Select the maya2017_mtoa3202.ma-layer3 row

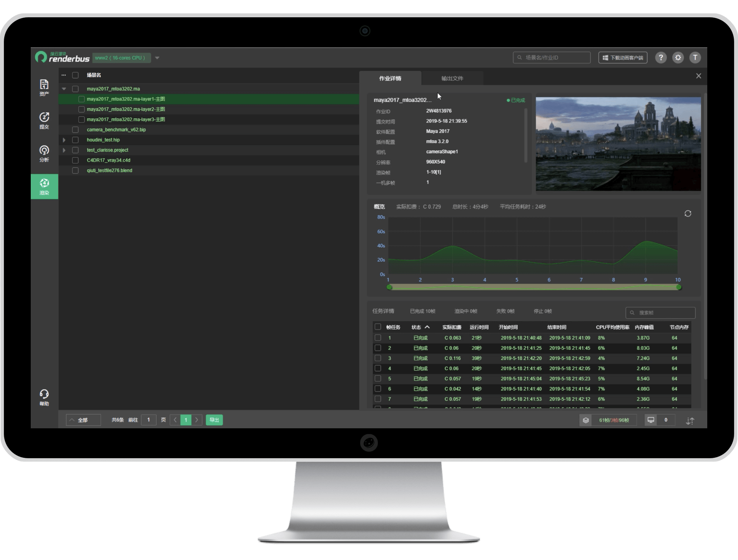209,119
